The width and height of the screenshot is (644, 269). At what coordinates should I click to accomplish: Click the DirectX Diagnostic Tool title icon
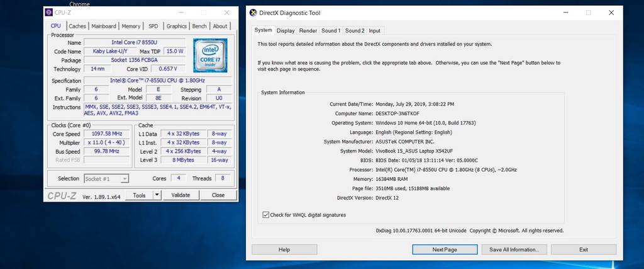pos(253,12)
